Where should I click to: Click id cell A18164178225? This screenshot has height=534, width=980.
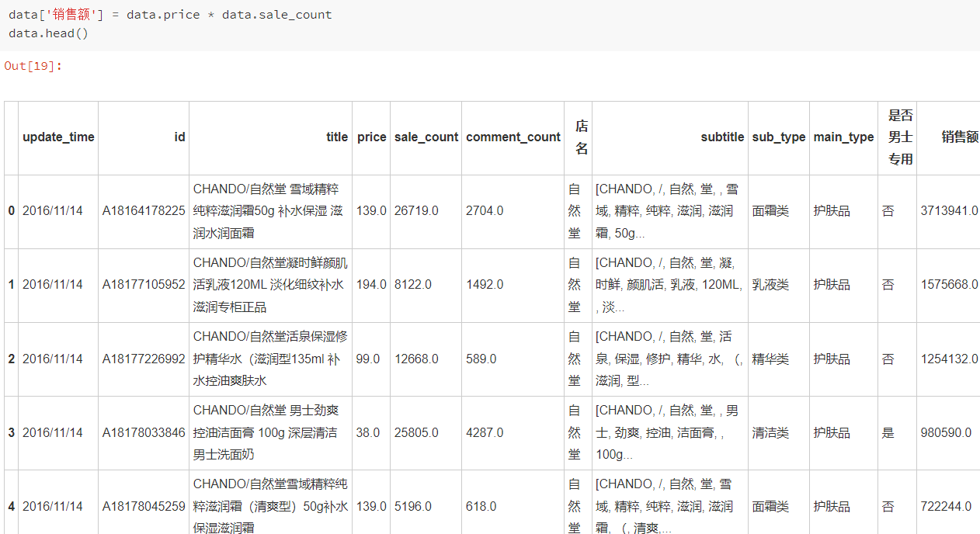pyautogui.click(x=144, y=211)
